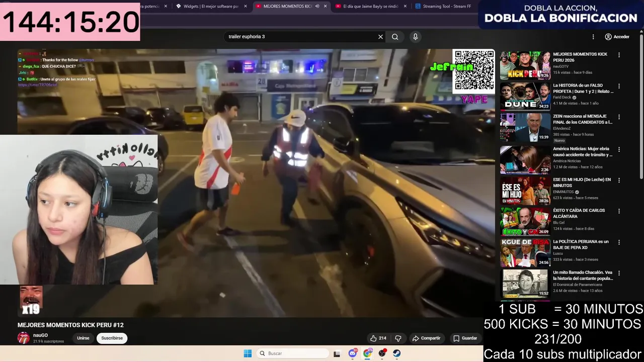The image size is (644, 362).
Task: Open title 'ÉXITO Y CAÍDA DE CARLOS ALCÁNTARA'
Action: pos(579,213)
